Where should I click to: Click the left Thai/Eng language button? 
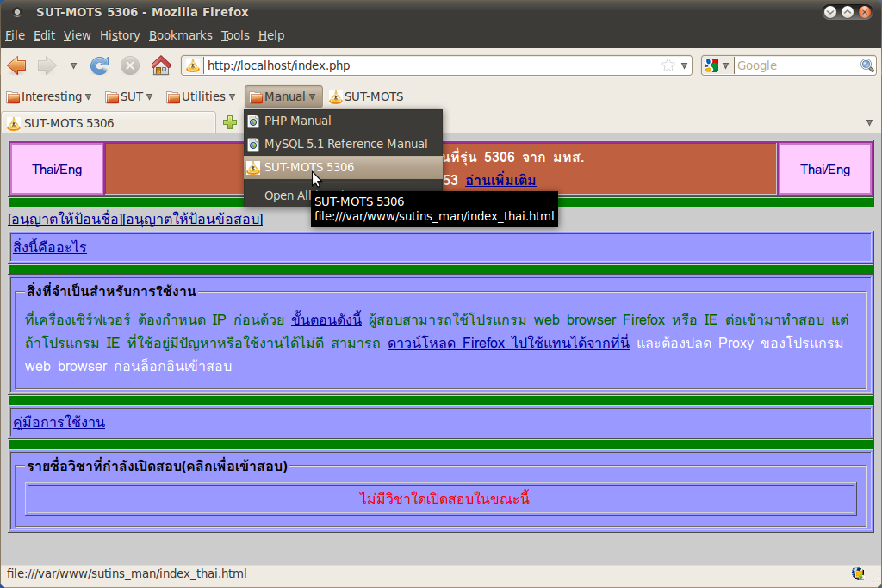57,170
